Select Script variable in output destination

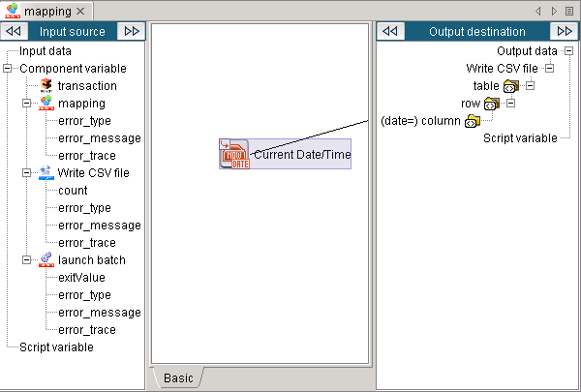point(520,138)
